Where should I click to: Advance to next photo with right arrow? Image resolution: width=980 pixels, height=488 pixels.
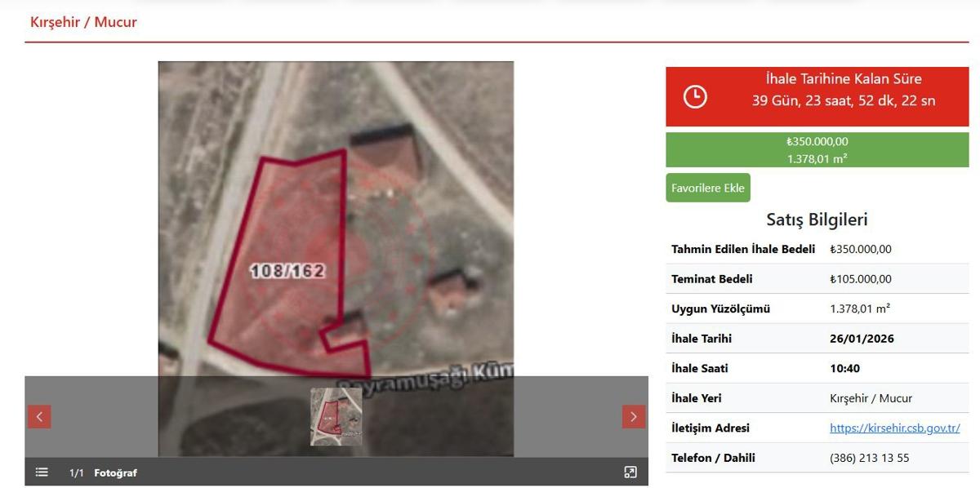(634, 416)
